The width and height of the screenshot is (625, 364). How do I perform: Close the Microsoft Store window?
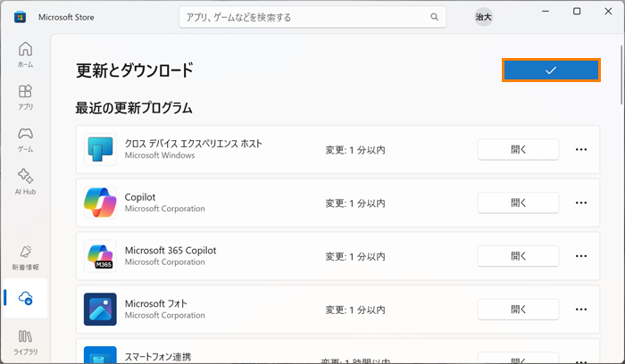click(608, 11)
